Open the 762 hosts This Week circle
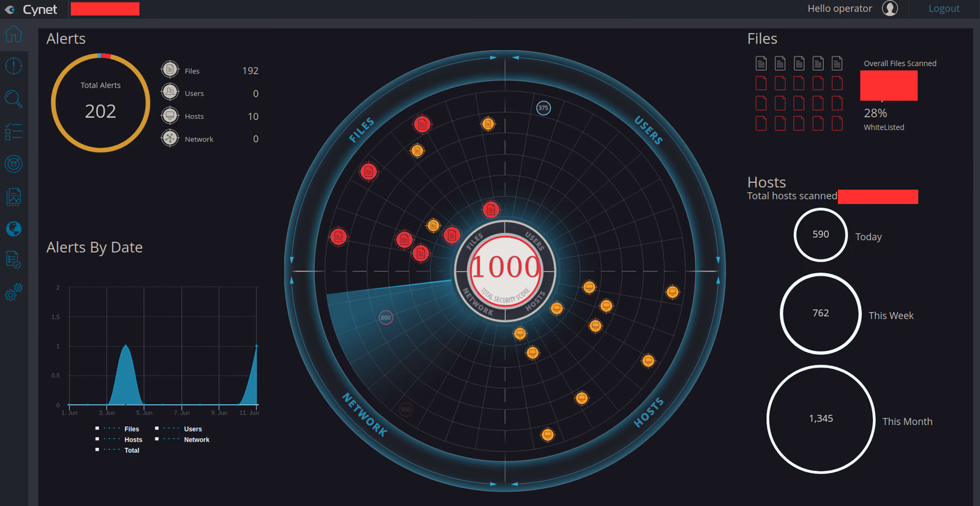Screen dimensions: 980x506 tap(821, 314)
